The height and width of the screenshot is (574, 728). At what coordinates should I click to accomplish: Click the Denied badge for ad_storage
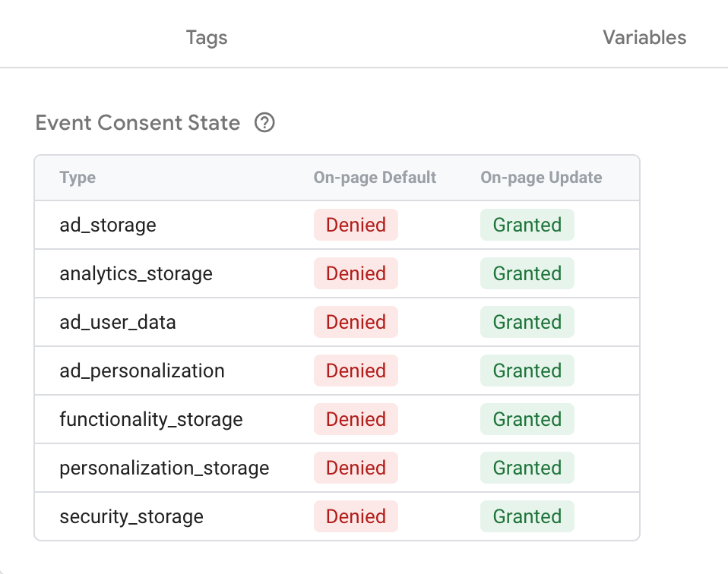coord(356,225)
